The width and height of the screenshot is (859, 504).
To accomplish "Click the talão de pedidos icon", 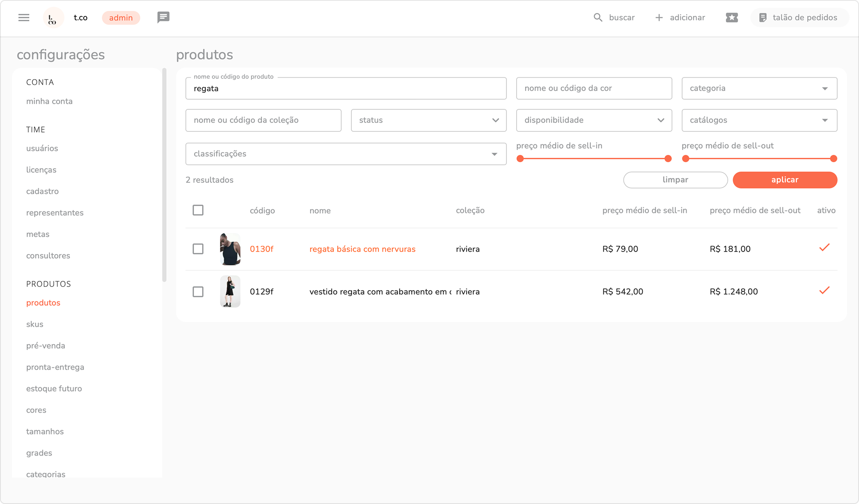I will click(763, 17).
